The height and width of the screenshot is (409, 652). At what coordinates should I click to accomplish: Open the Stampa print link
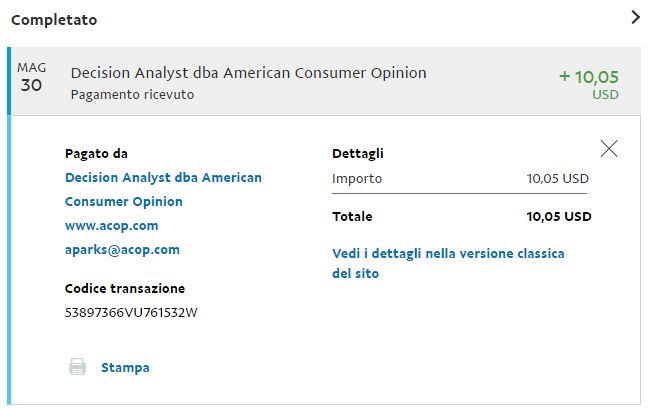125,367
